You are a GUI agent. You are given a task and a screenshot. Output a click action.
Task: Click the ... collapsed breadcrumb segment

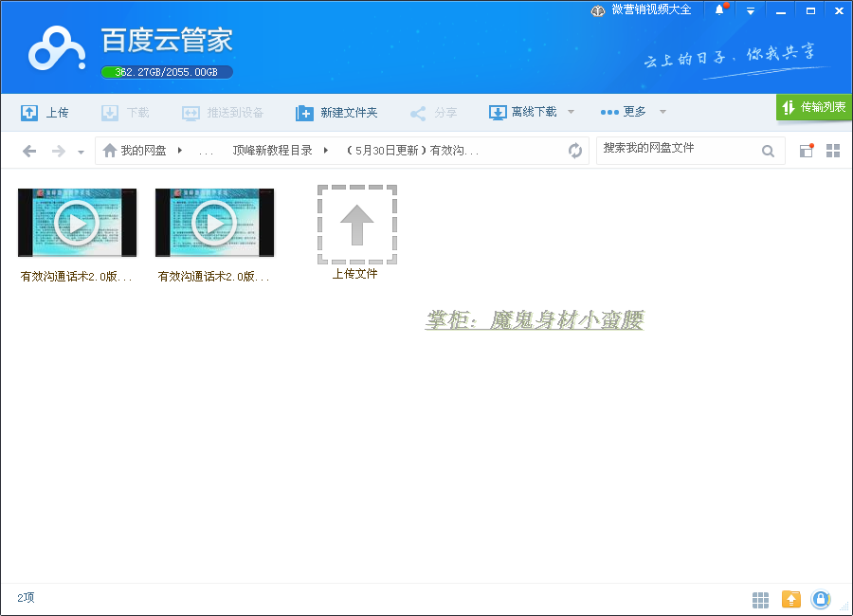click(207, 152)
